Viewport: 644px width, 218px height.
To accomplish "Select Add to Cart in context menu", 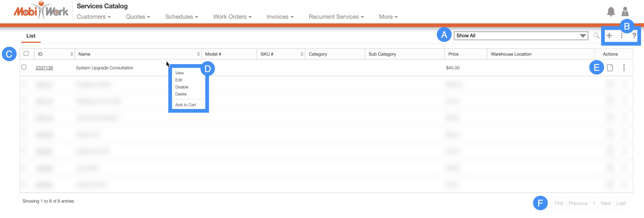I will coord(185,105).
